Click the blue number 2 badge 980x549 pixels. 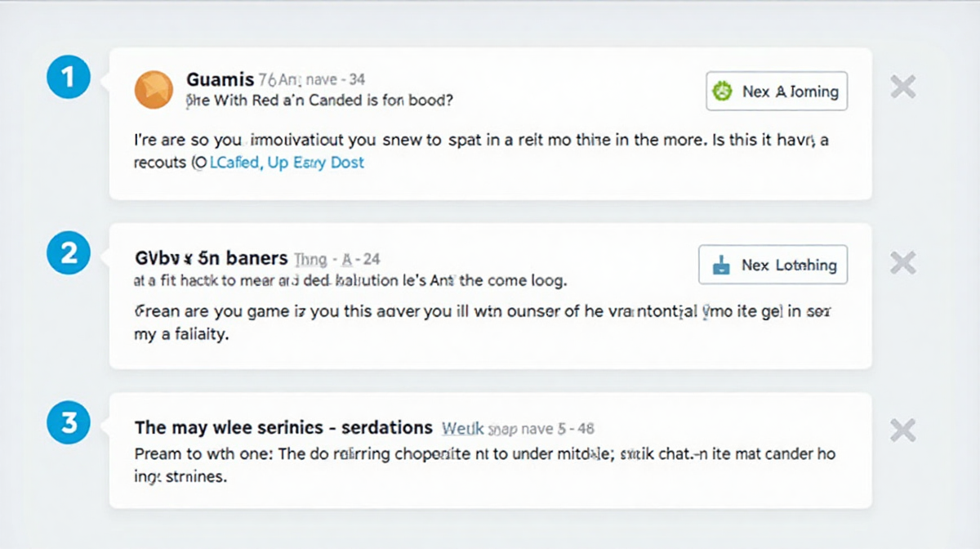(x=69, y=254)
